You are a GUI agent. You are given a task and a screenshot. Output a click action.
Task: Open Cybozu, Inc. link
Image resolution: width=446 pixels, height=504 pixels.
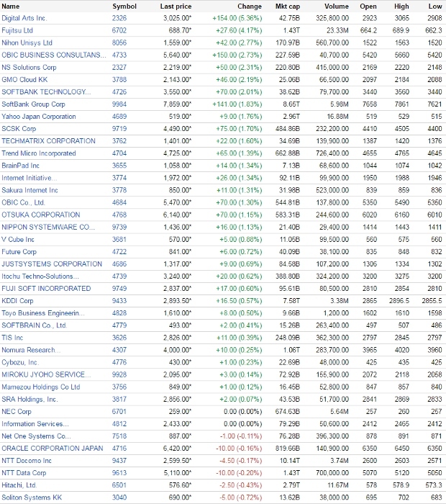tap(20, 363)
